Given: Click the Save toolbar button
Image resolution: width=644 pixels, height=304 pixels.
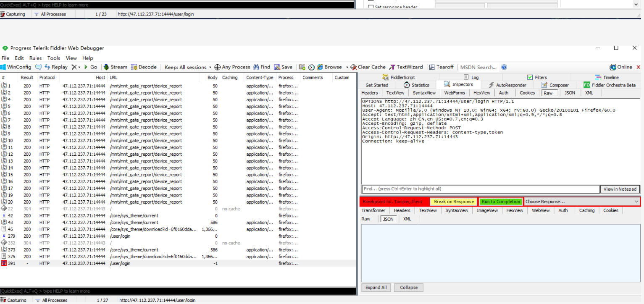Looking at the screenshot, I should [x=283, y=67].
